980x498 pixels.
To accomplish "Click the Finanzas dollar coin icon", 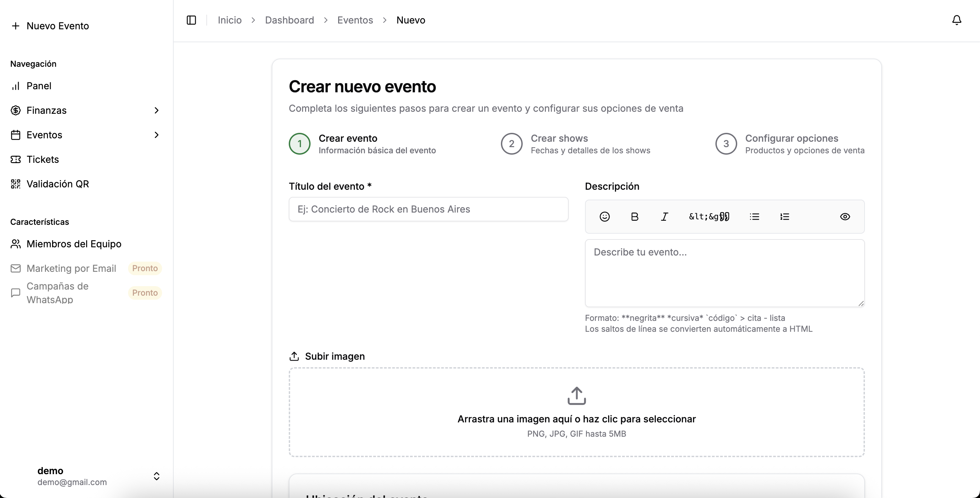I will coord(16,110).
